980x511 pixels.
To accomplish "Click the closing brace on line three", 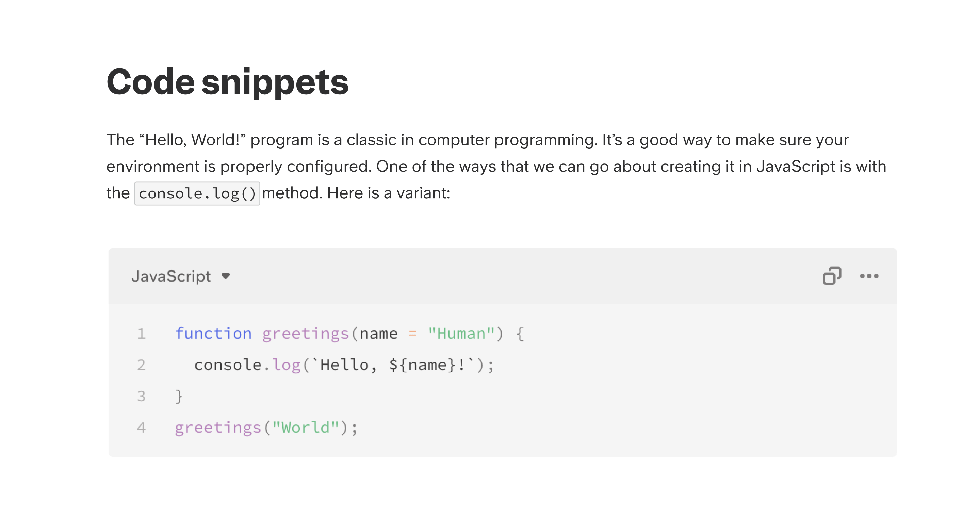I will pos(179,397).
